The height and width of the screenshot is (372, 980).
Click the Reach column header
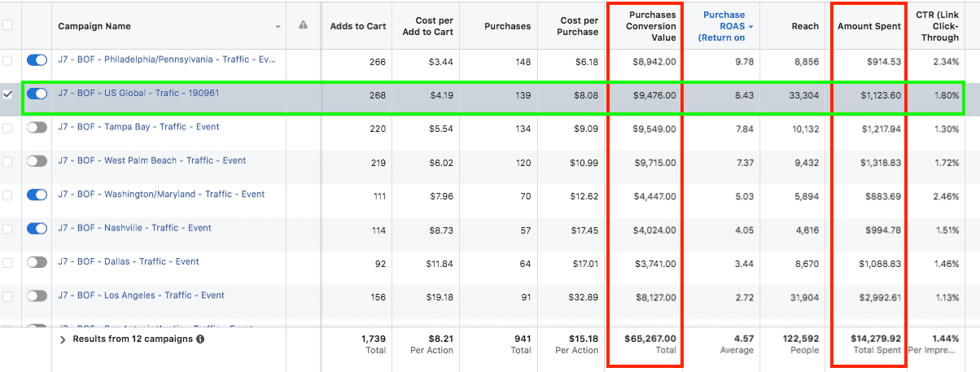pyautogui.click(x=804, y=26)
